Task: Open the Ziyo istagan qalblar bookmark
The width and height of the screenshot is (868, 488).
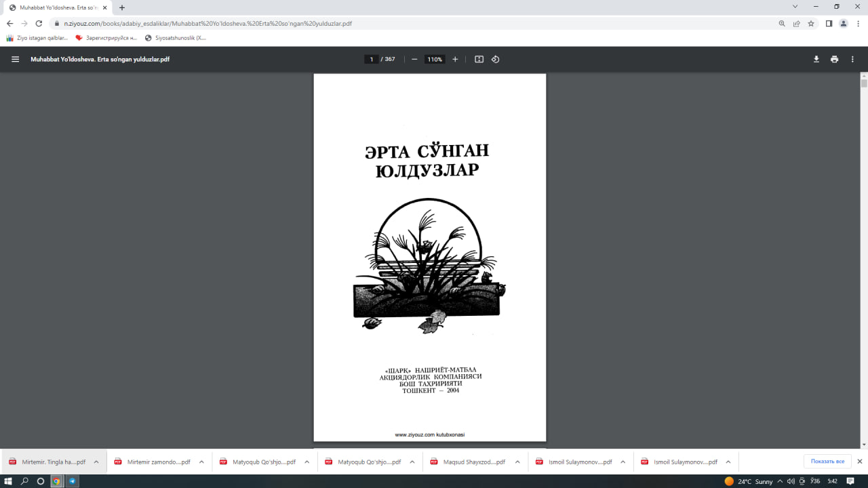Action: click(37, 38)
